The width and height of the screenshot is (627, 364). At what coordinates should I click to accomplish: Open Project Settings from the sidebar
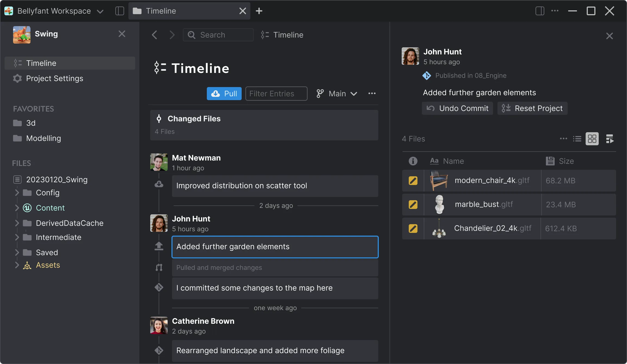(54, 79)
